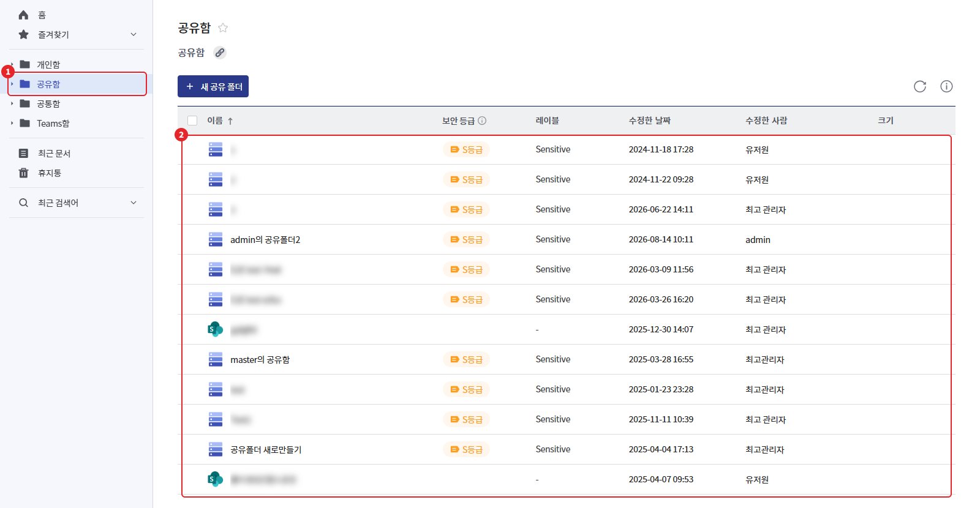The height and width of the screenshot is (508, 980).
Task: Click the 최근 검색어 magnifier icon
Action: pos(24,203)
